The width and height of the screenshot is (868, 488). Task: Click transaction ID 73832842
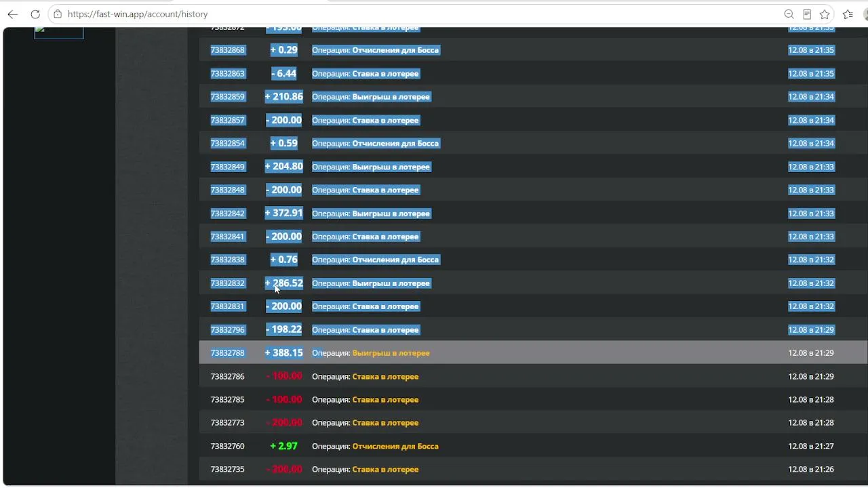point(228,213)
